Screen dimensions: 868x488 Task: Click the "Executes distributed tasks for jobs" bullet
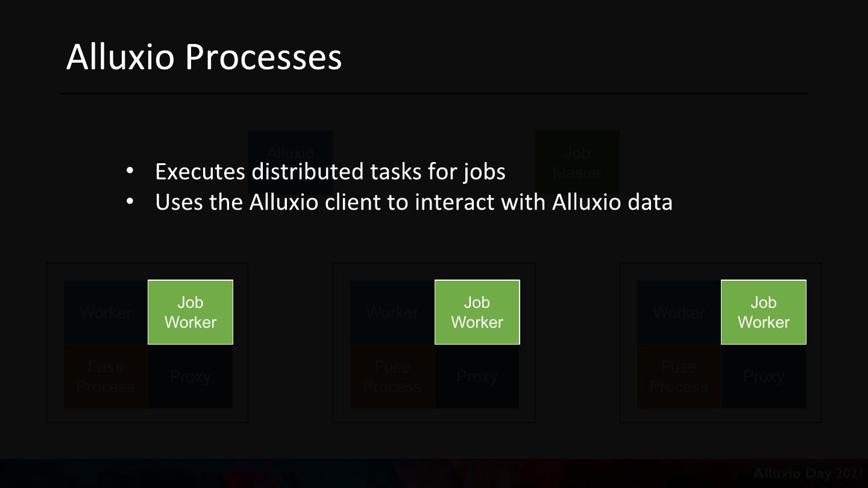pyautogui.click(x=330, y=172)
